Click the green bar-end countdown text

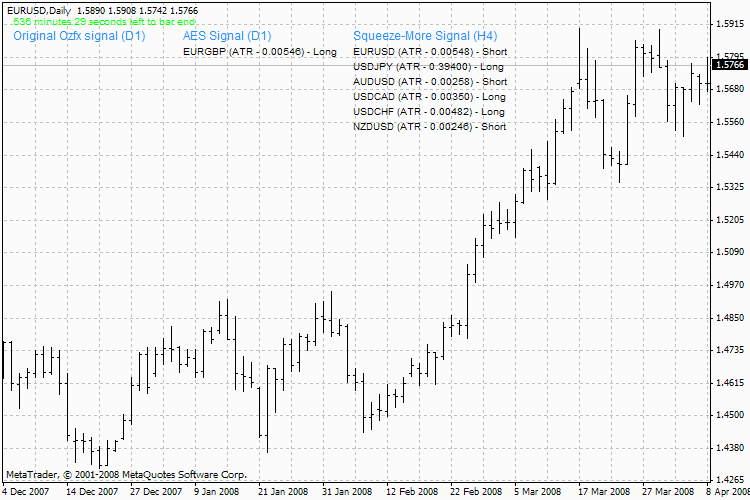(104, 22)
